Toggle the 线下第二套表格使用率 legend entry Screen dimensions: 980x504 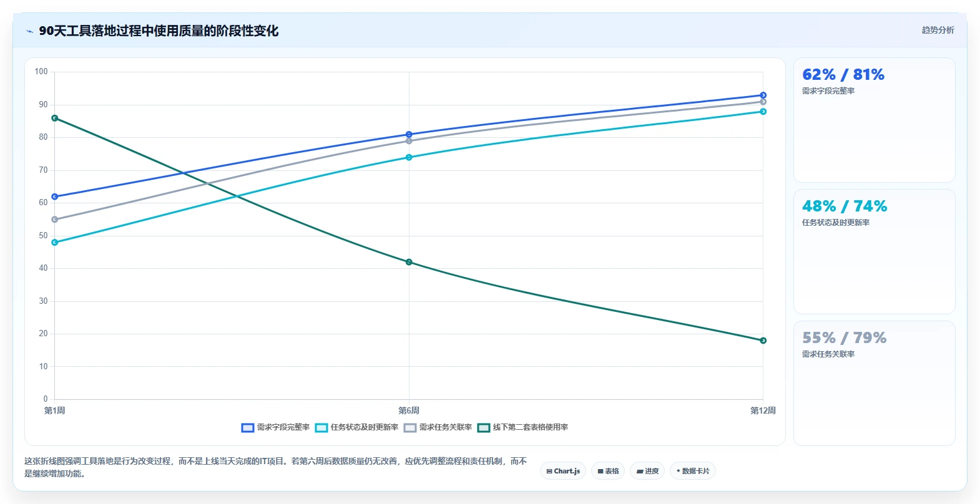pyautogui.click(x=522, y=427)
